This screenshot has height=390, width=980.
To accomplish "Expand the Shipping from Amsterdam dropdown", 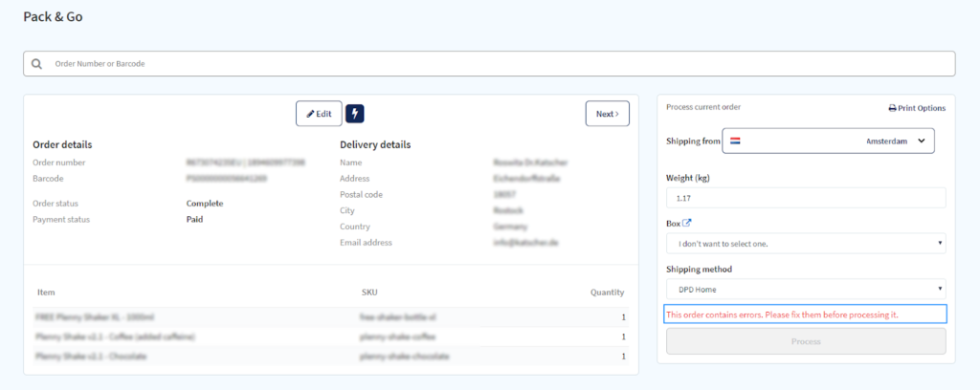I will 828,141.
